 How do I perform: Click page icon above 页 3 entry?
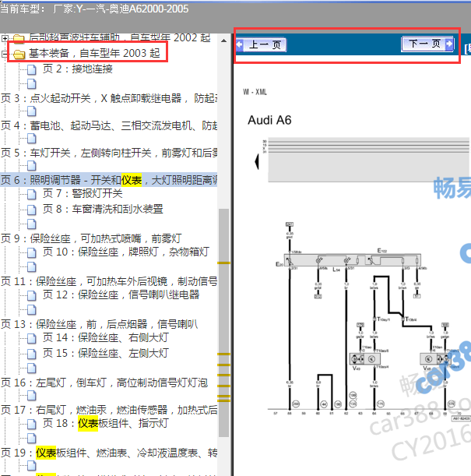click(x=32, y=84)
